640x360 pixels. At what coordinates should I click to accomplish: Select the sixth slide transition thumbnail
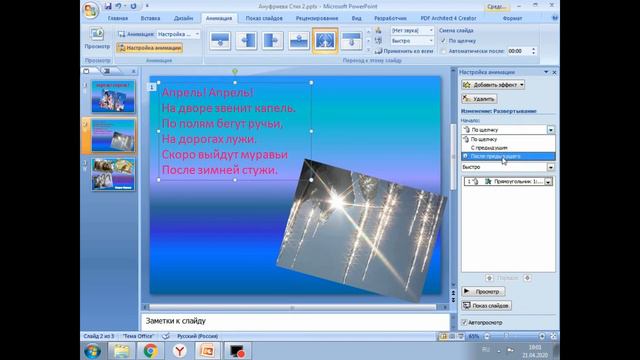351,40
